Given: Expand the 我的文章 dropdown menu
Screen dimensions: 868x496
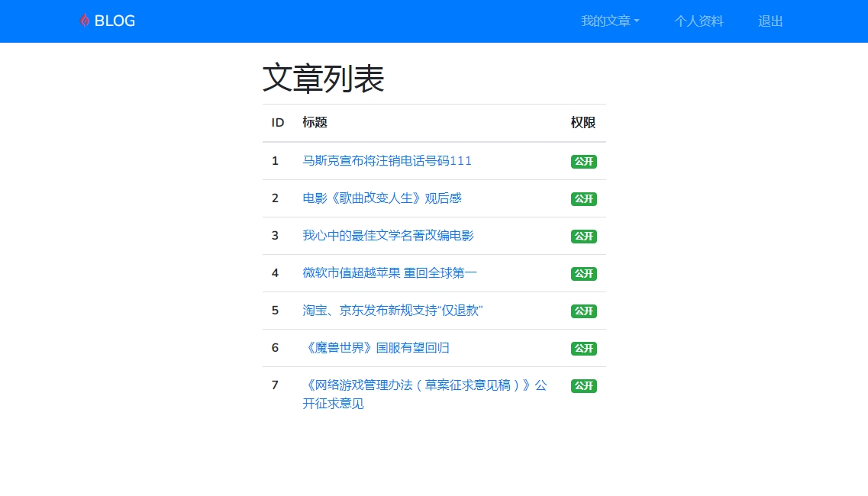Looking at the screenshot, I should [609, 21].
